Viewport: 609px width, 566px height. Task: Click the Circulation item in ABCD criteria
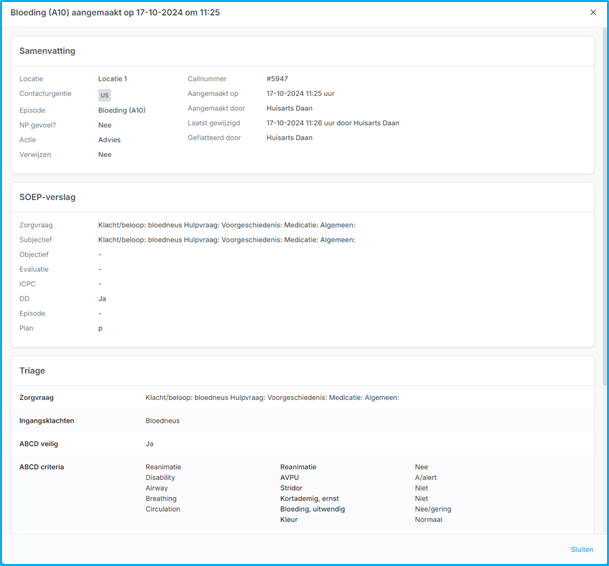tap(163, 509)
